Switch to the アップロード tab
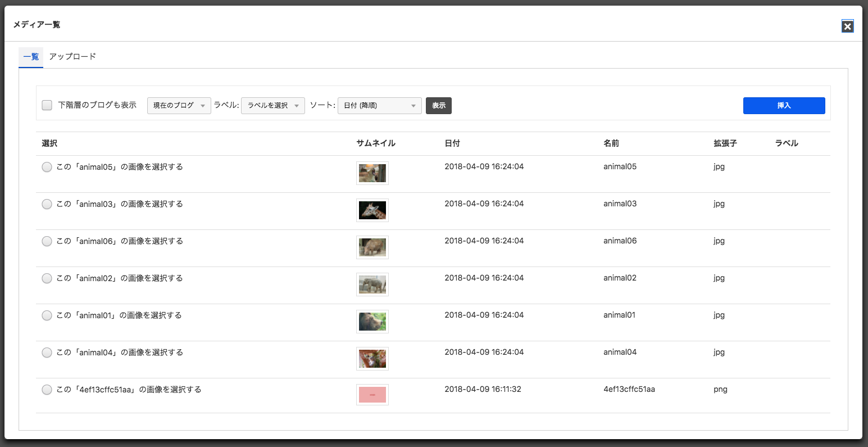The width and height of the screenshot is (868, 447). pos(72,57)
